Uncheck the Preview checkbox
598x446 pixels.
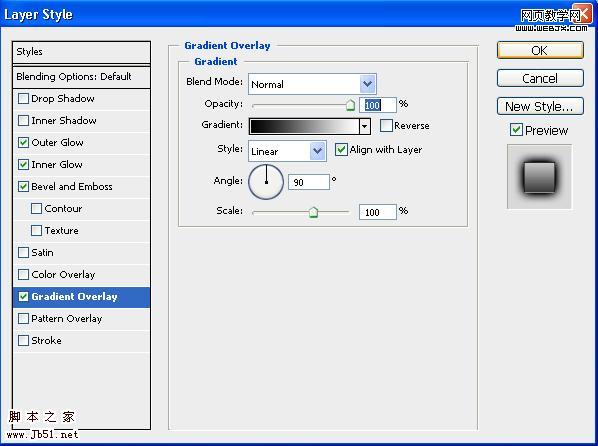(x=516, y=130)
